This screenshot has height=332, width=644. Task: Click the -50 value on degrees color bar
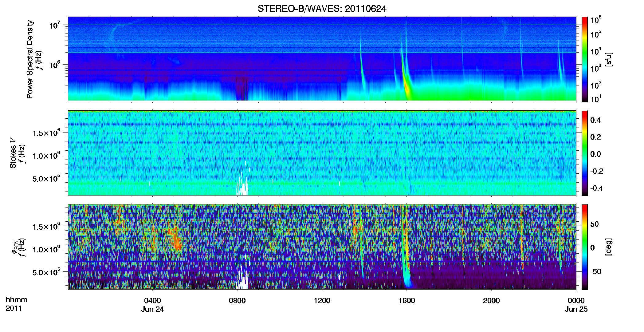pyautogui.click(x=595, y=271)
